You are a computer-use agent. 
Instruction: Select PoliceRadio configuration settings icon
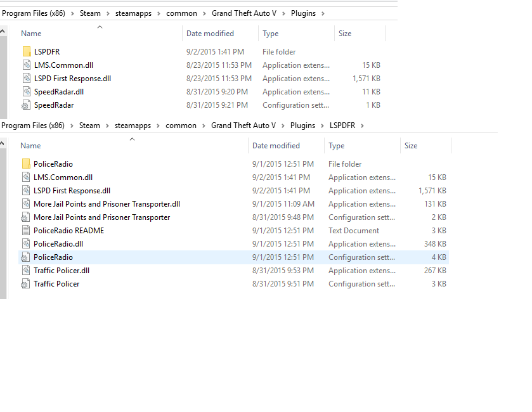[x=25, y=257]
